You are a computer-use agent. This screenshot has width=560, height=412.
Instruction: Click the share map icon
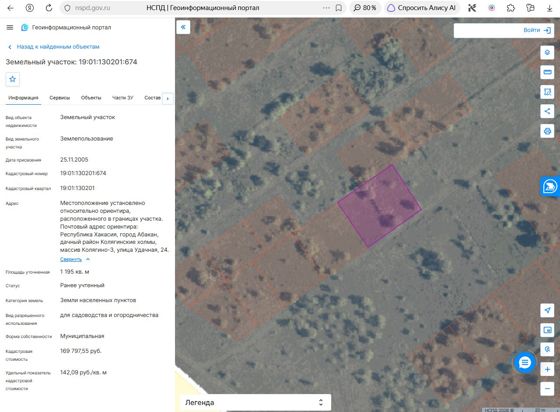coord(547,111)
